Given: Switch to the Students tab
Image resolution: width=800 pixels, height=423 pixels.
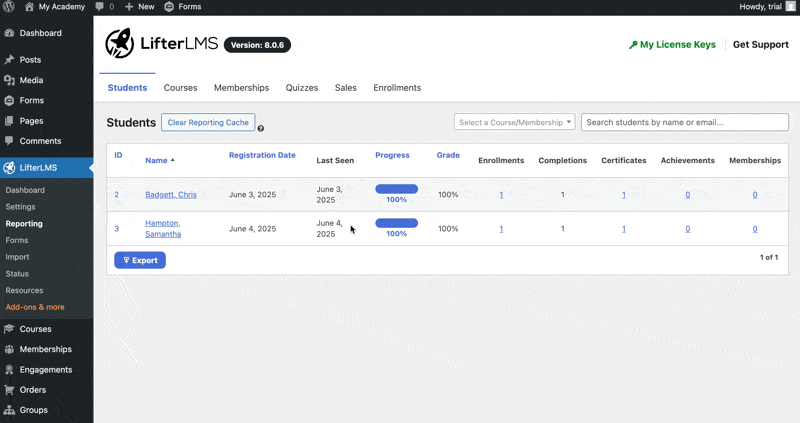Looking at the screenshot, I should [x=127, y=88].
